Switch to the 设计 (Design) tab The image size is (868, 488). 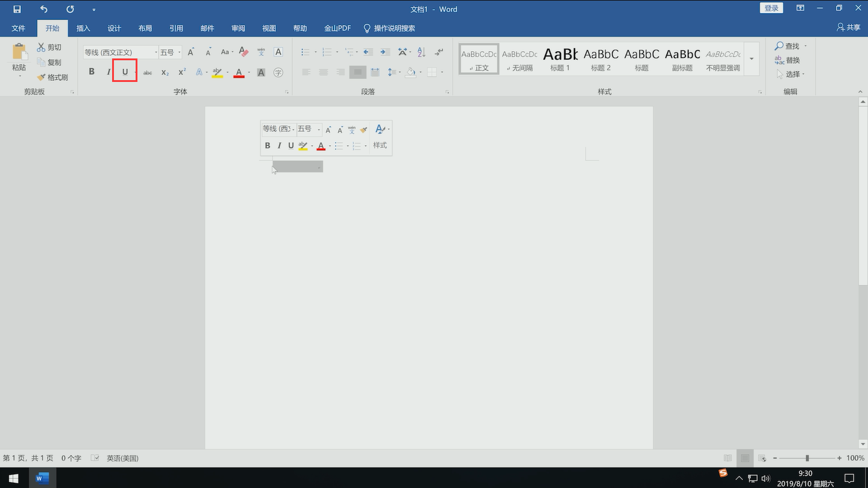[114, 28]
